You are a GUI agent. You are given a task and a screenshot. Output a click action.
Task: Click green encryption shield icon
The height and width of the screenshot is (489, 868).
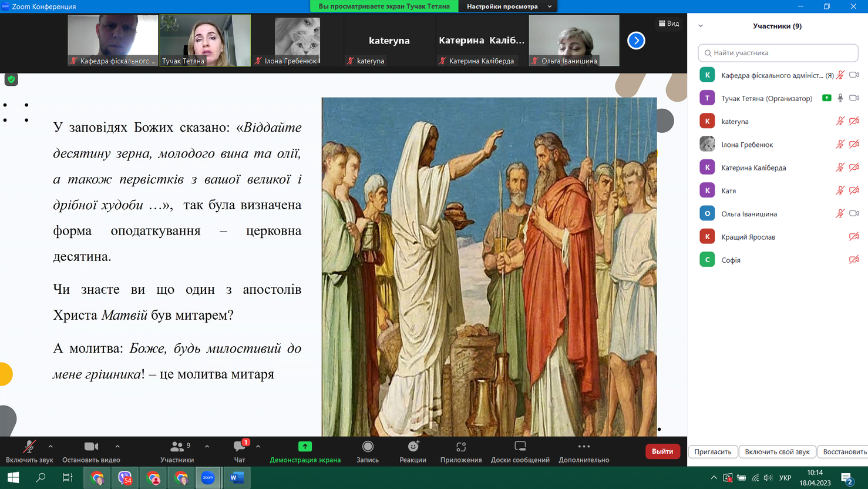point(11,79)
